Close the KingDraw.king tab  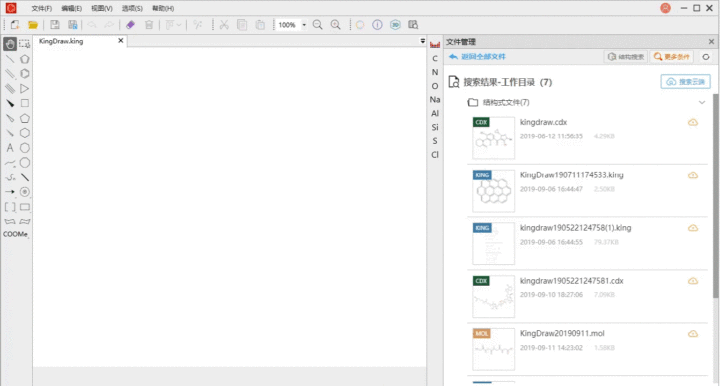pos(121,40)
